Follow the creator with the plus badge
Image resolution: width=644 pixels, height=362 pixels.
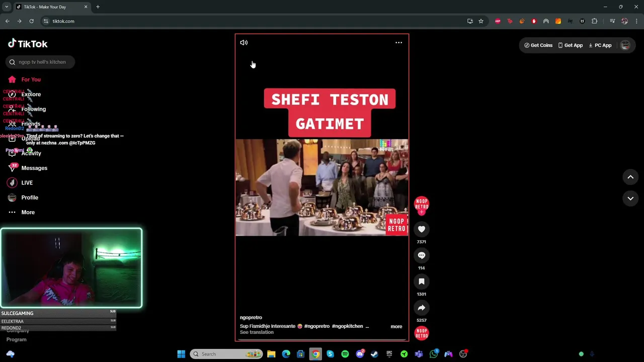pyautogui.click(x=422, y=213)
